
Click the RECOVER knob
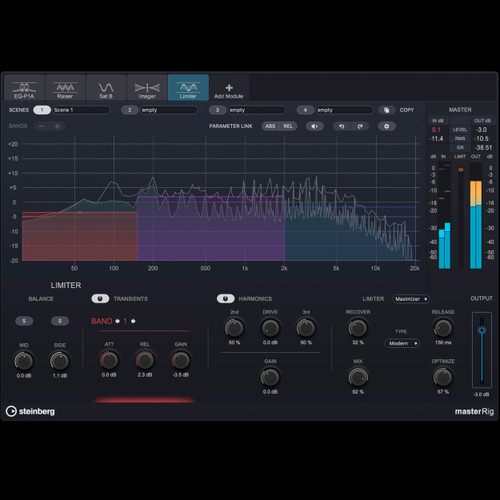tap(358, 328)
